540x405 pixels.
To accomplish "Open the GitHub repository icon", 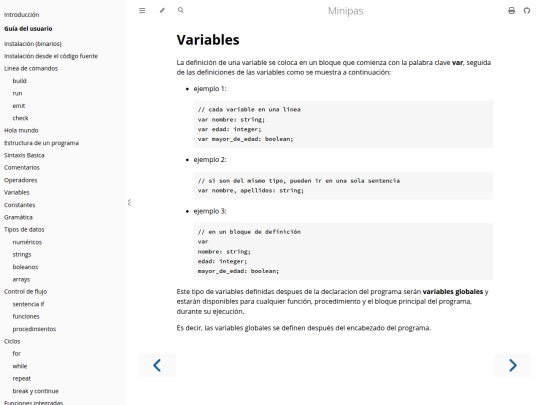I will 527,11.
